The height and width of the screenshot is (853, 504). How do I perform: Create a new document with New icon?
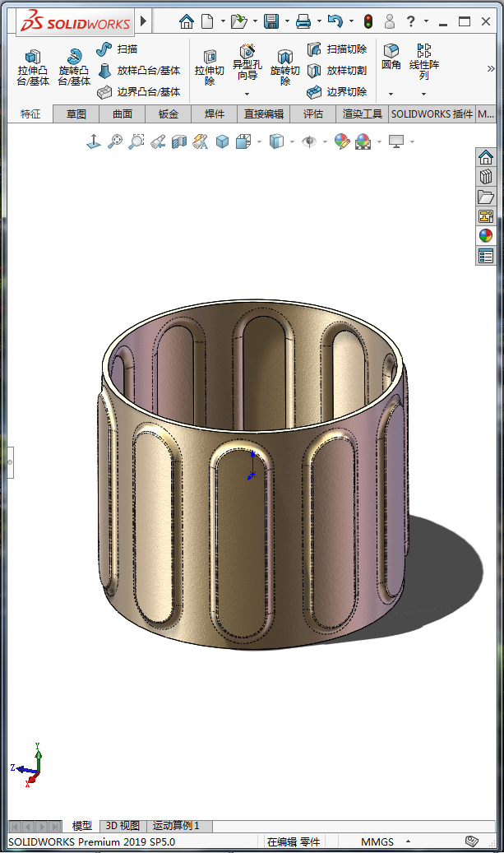(207, 21)
